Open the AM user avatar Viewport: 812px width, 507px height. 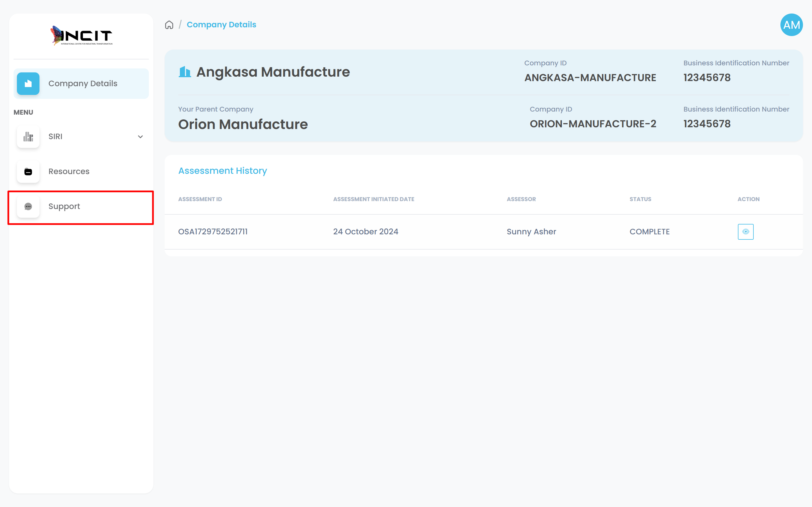791,25
